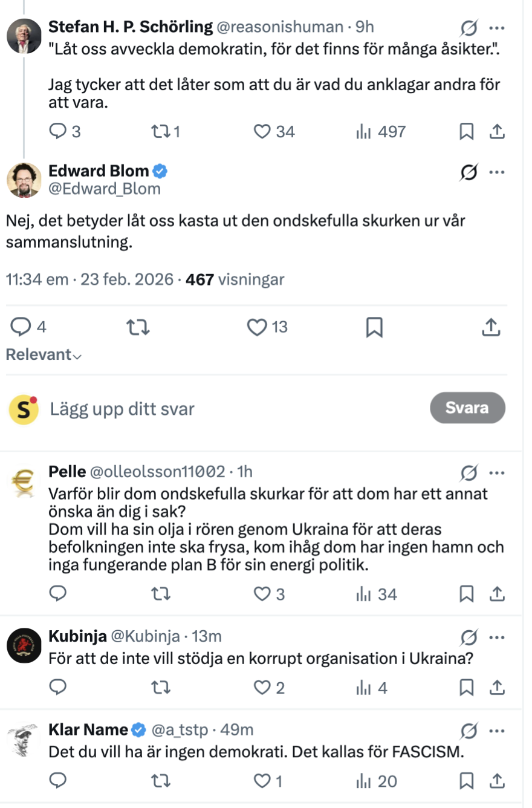View analytics on Klar Name's reply
Viewport: 532px width, 808px height.
(363, 781)
